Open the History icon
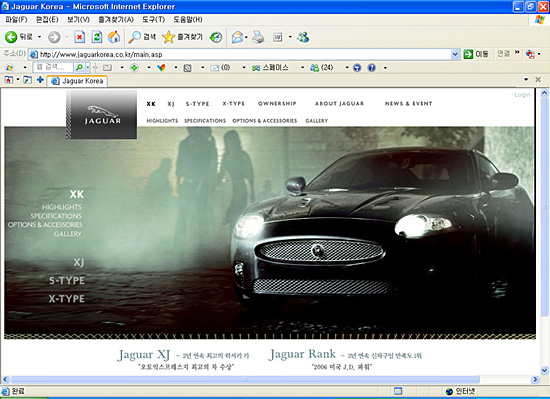 (216, 37)
